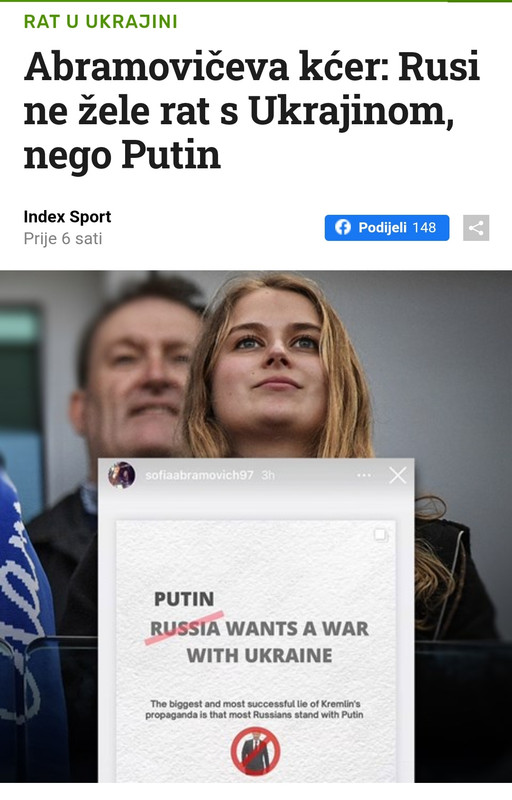The width and height of the screenshot is (512, 800).
Task: Open the gray share icon menu
Action: (x=476, y=228)
